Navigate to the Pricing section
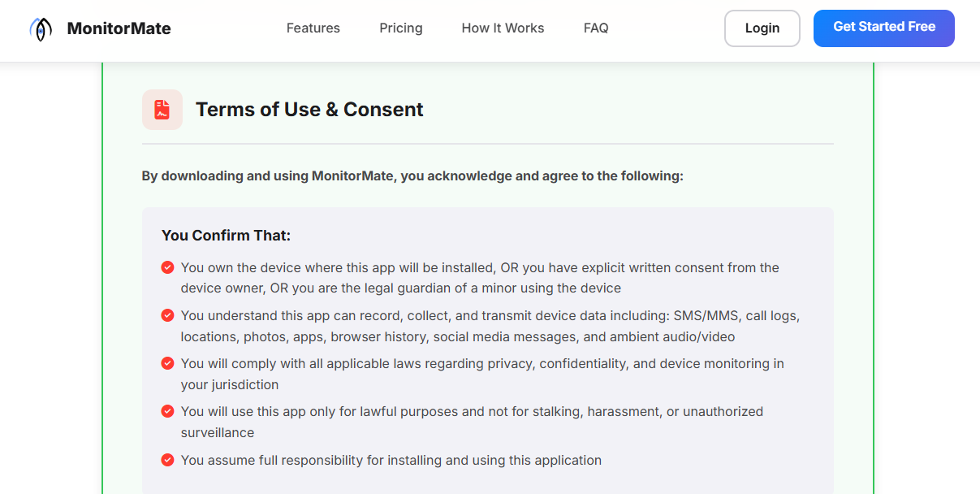This screenshot has width=980, height=494. pos(400,28)
